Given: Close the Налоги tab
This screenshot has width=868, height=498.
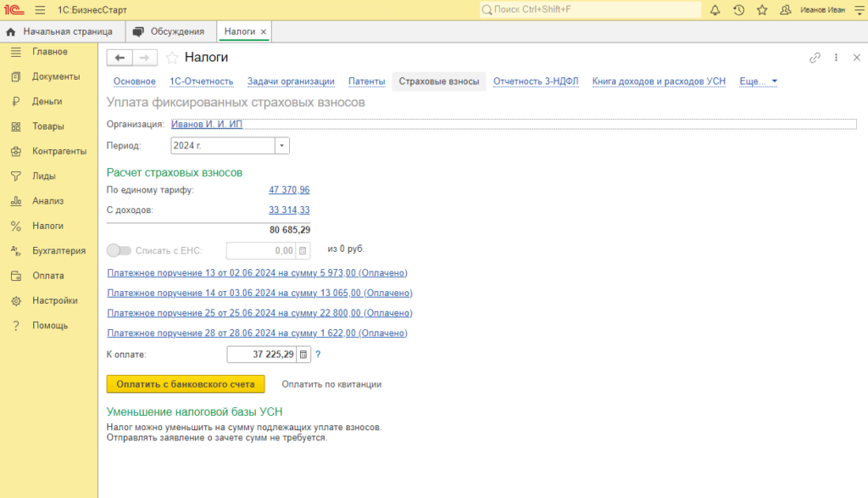Looking at the screenshot, I should coord(264,32).
